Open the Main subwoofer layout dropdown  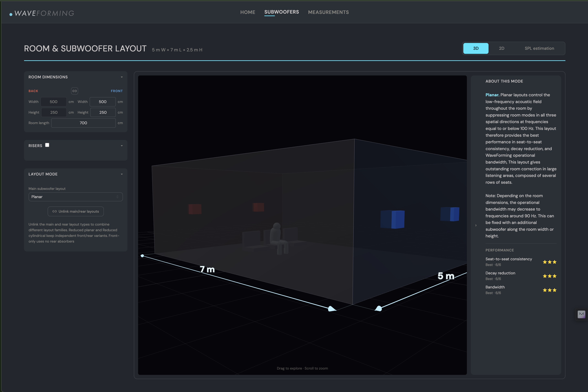(x=75, y=197)
